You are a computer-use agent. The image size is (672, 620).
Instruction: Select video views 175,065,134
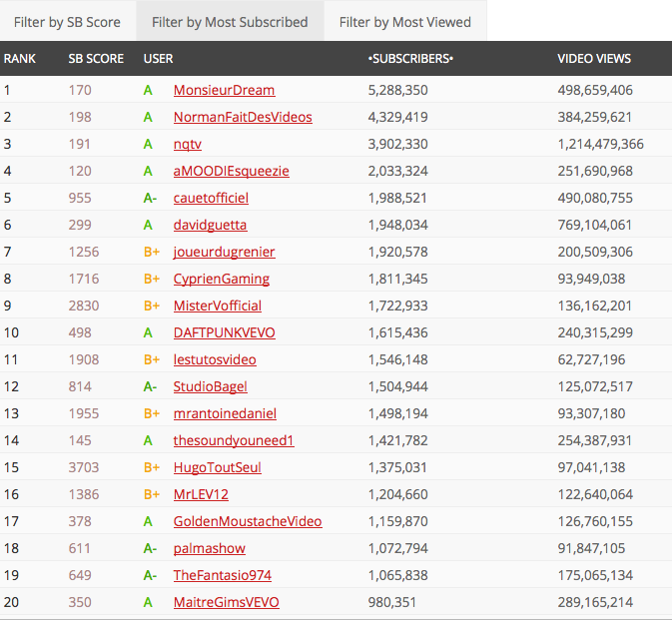pyautogui.click(x=595, y=576)
